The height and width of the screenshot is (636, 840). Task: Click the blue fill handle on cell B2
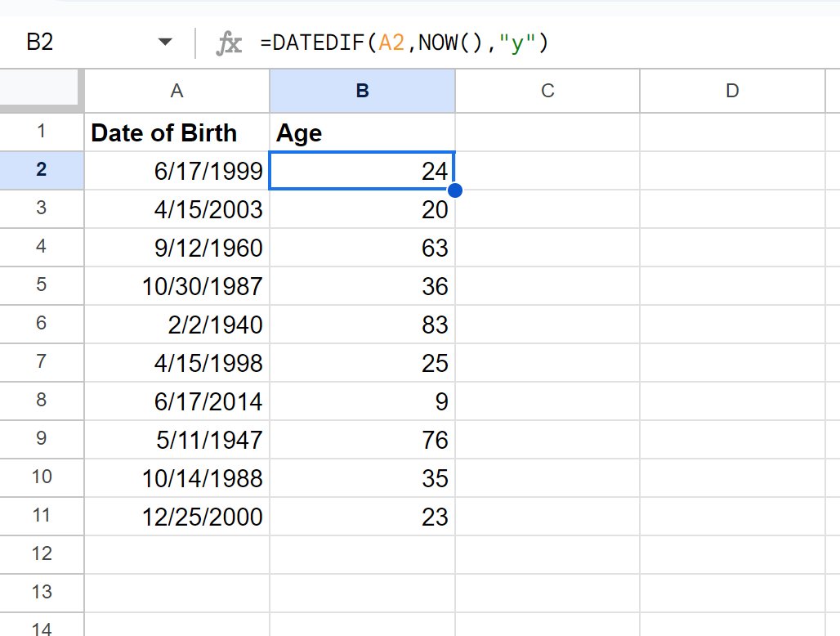point(455,190)
